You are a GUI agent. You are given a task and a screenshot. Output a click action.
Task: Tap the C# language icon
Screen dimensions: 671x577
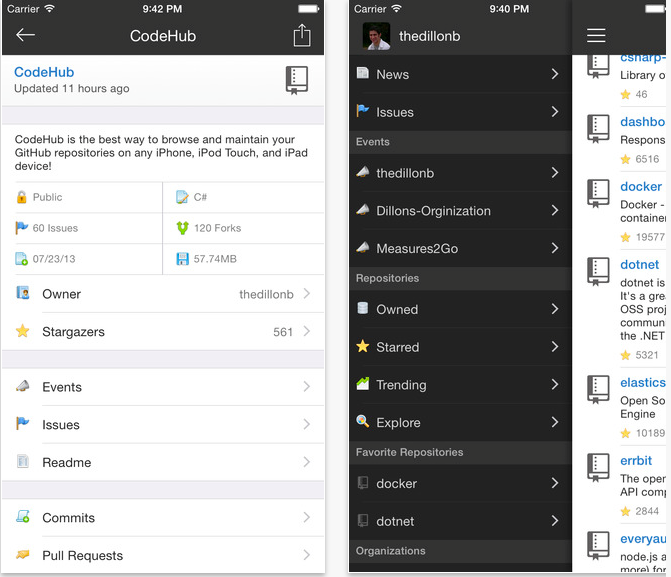pyautogui.click(x=182, y=197)
